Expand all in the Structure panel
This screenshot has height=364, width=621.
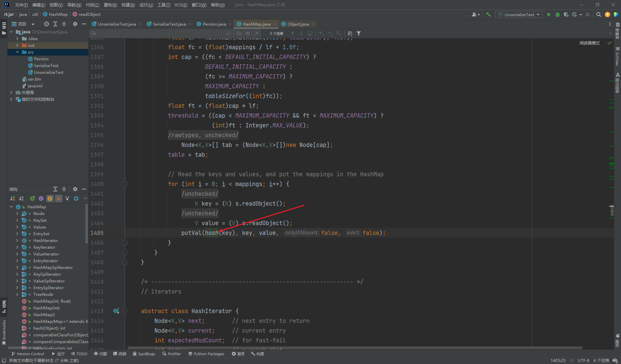[x=55, y=189]
